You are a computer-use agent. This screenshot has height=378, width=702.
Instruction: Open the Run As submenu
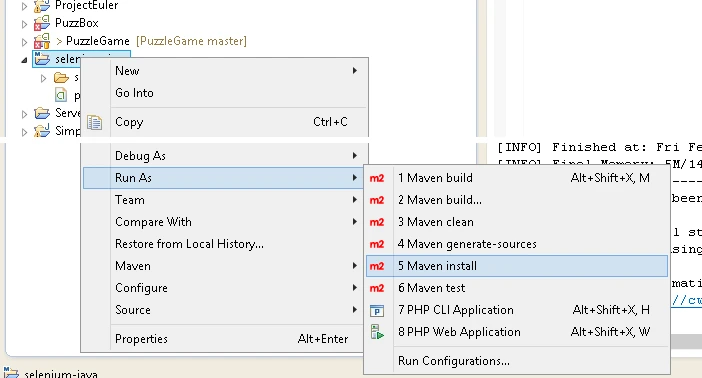[x=223, y=178]
